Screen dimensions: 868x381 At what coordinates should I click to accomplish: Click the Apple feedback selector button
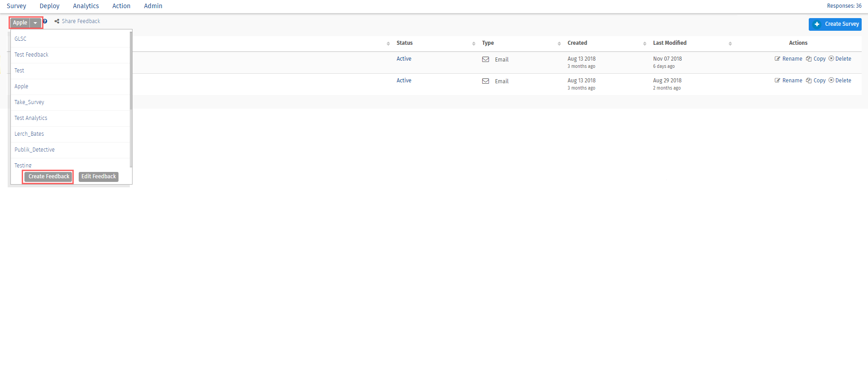[20, 23]
